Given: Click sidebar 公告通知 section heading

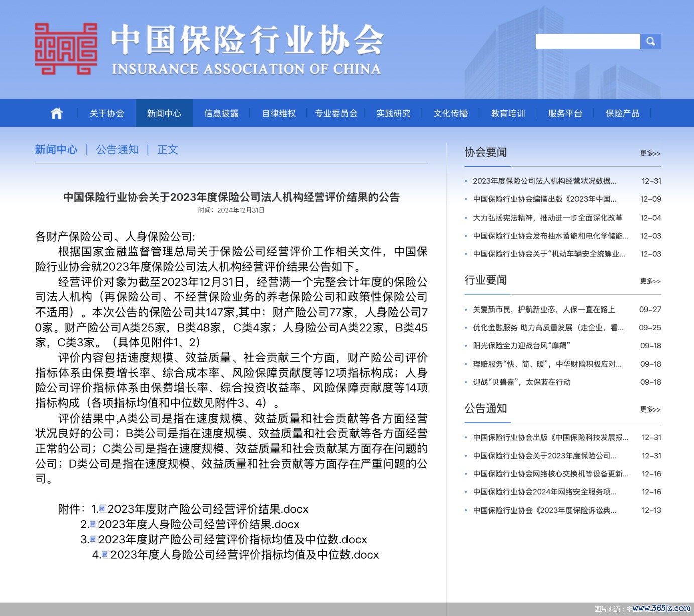Looking at the screenshot, I should (x=486, y=408).
